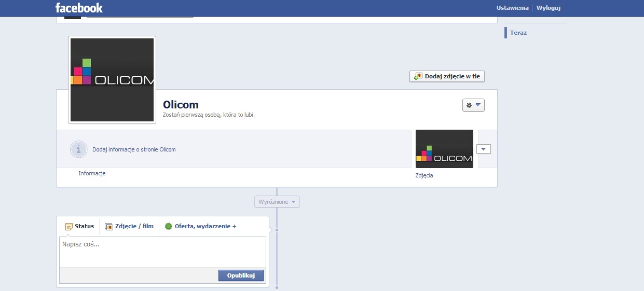Click the photo icon for Zdjęcie / film

pyautogui.click(x=109, y=226)
